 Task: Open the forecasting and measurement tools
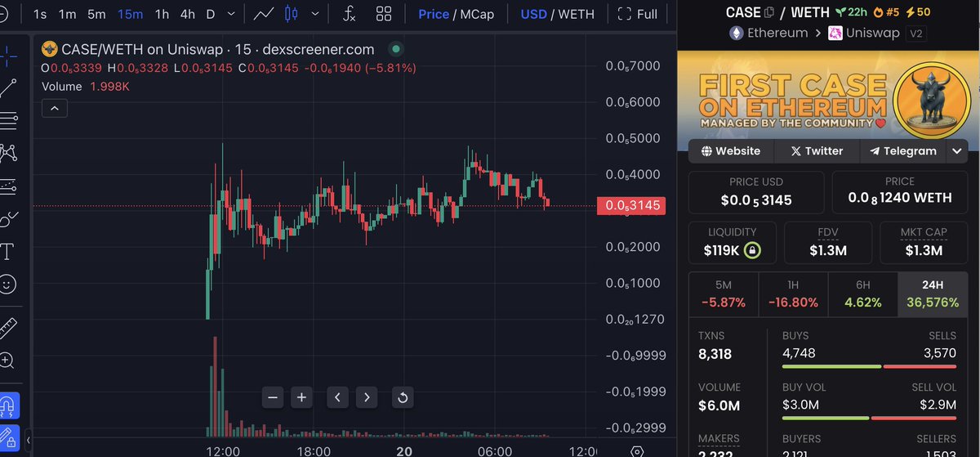tap(8, 186)
